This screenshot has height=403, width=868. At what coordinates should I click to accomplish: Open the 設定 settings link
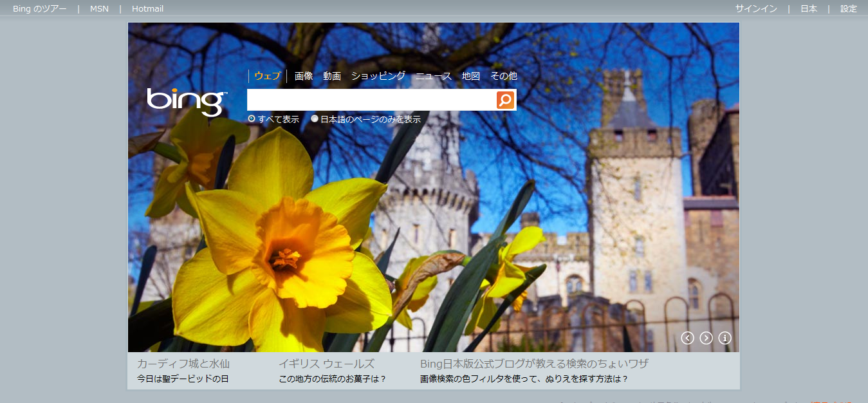coord(849,9)
